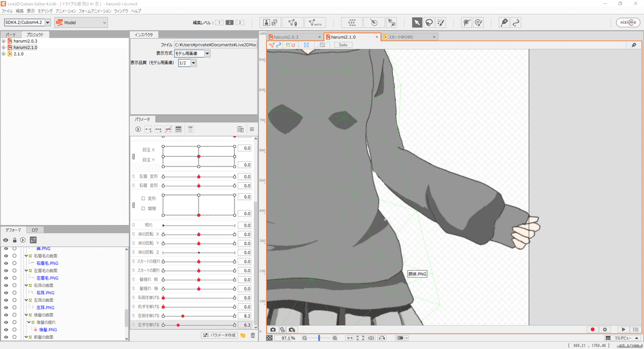Viewport: 644px width, 349px height.
Task: Expand the 2.1.0 project node
Action: tap(4, 54)
